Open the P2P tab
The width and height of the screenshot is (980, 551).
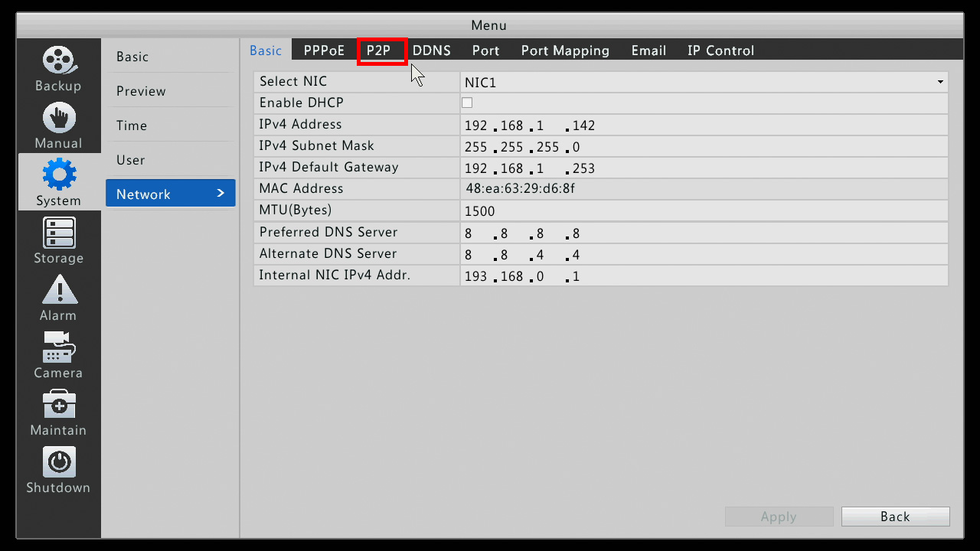coord(378,51)
